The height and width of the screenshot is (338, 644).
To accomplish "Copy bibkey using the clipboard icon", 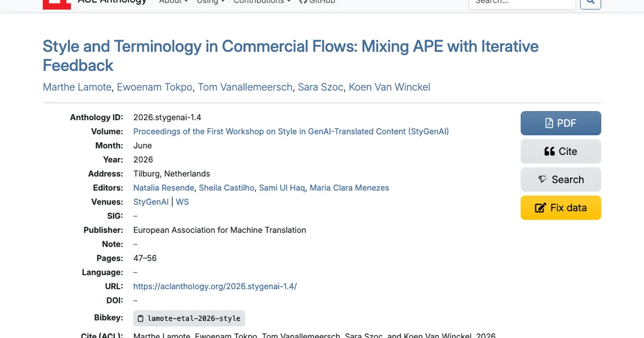I will [x=141, y=318].
